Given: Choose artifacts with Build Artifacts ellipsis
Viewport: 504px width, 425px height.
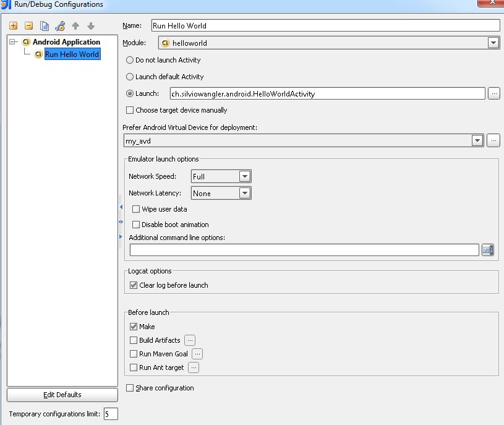Looking at the screenshot, I should point(190,340).
